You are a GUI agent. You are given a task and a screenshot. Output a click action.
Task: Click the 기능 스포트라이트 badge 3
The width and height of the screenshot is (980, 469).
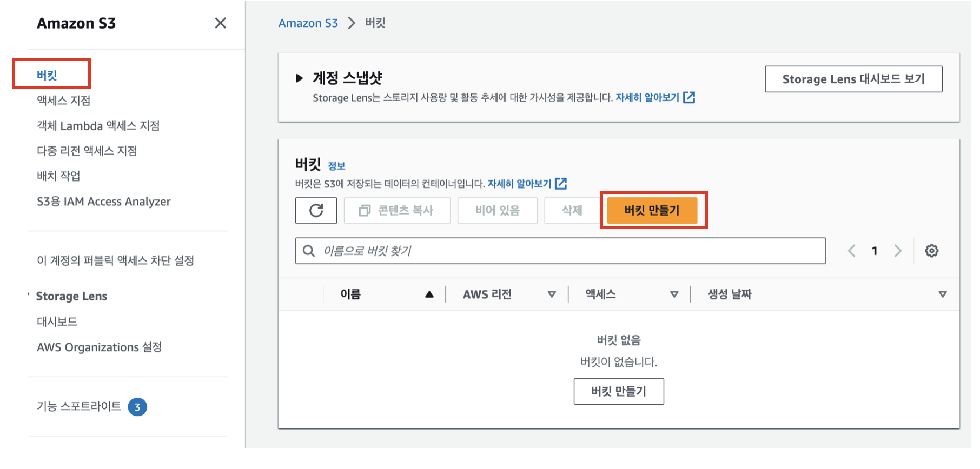point(137,407)
